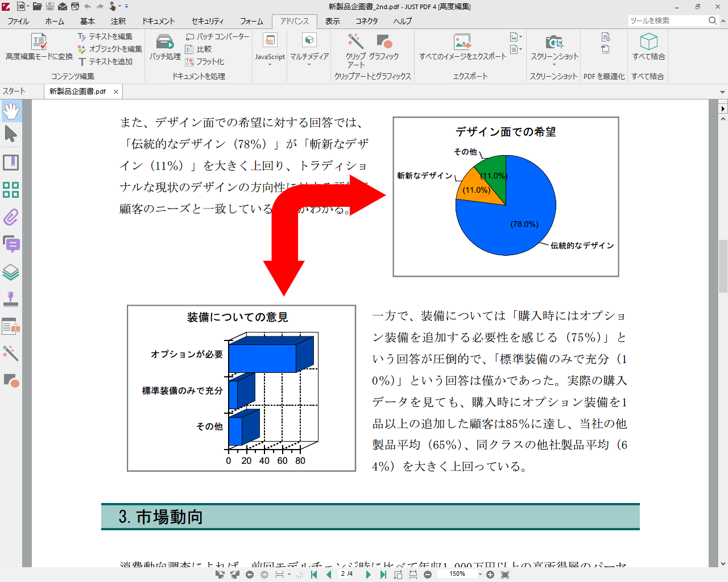Expand the JavaScript dropdown
The height and width of the screenshot is (582, 728).
click(x=270, y=65)
